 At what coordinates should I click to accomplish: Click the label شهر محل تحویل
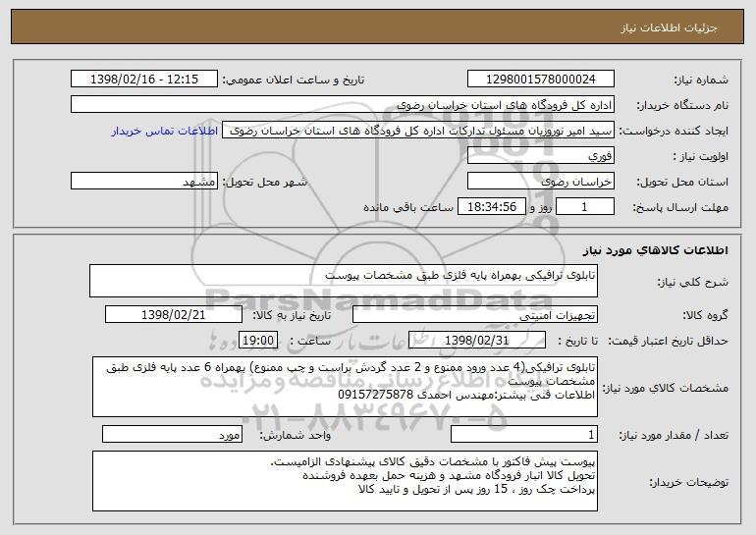(264, 183)
